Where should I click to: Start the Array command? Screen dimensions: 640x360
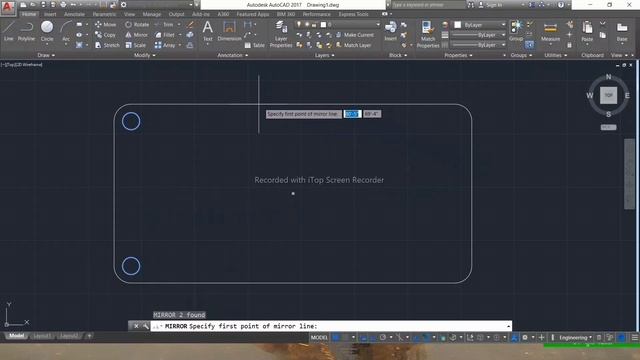coord(165,45)
